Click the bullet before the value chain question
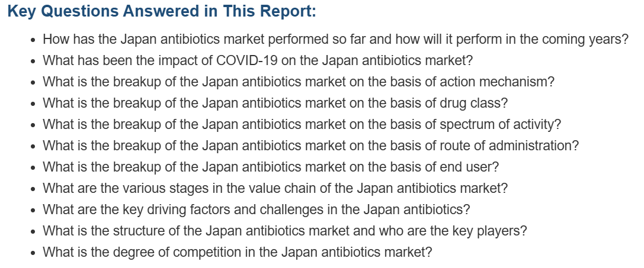 (x=33, y=189)
